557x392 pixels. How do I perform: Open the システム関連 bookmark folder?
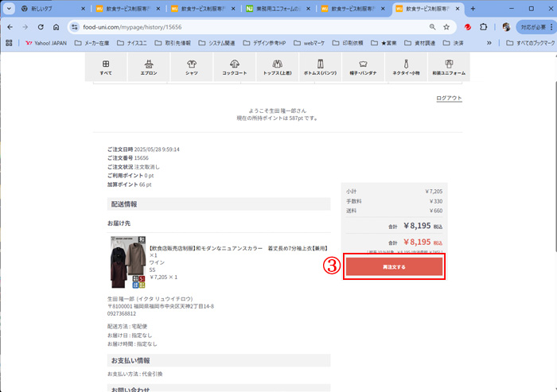pyautogui.click(x=216, y=43)
